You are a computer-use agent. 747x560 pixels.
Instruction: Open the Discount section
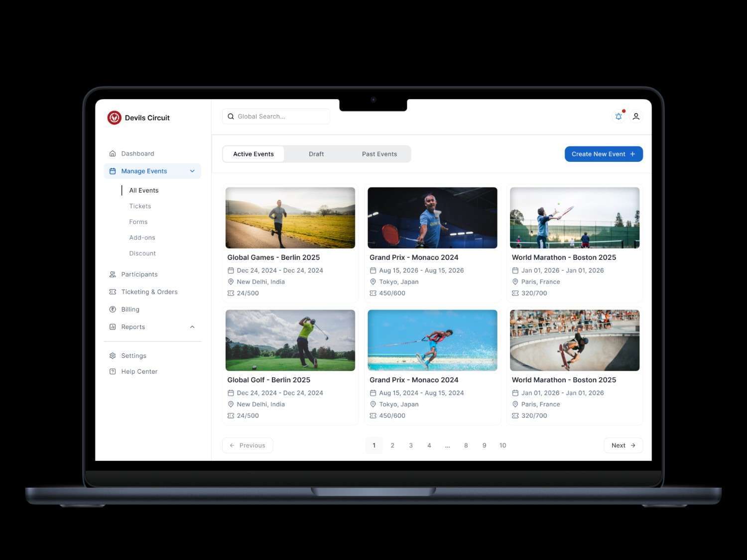pyautogui.click(x=142, y=253)
